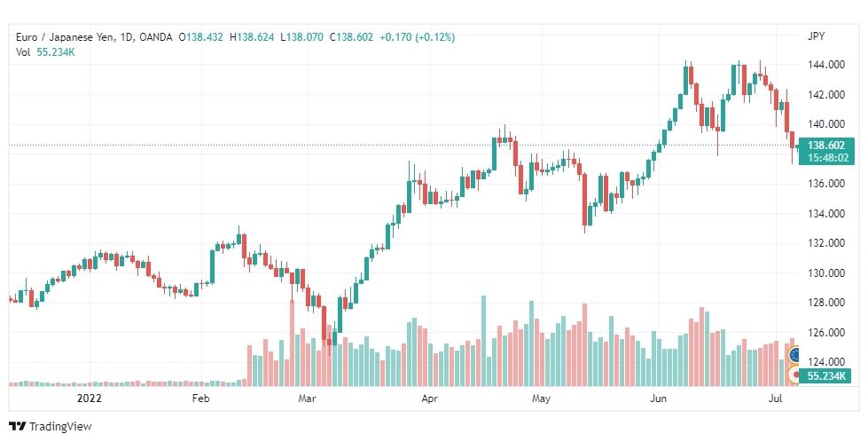Click the Mar label on time axis

point(307,399)
